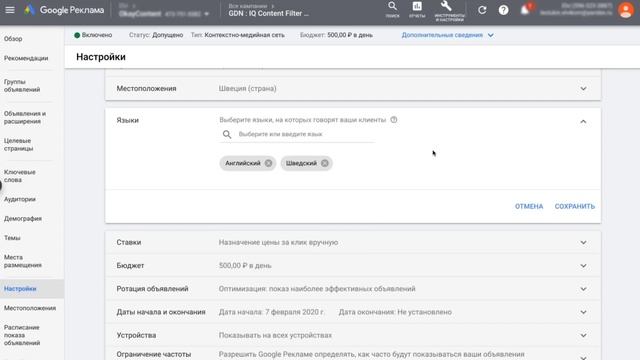This screenshot has width=640, height=360.
Task: Open the account selector dropdown arrow
Action: 207,14
